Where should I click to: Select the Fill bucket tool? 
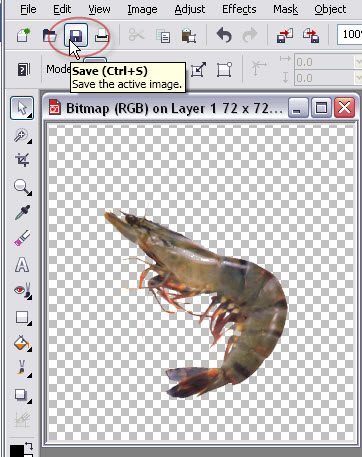(22, 343)
